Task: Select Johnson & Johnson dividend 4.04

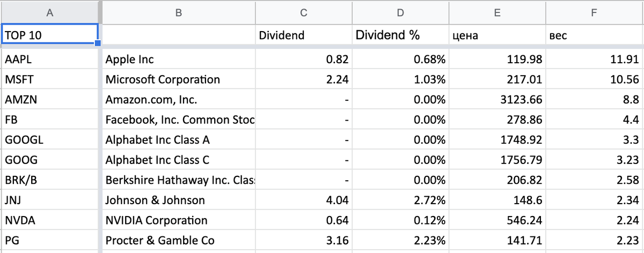Action: 304,200
